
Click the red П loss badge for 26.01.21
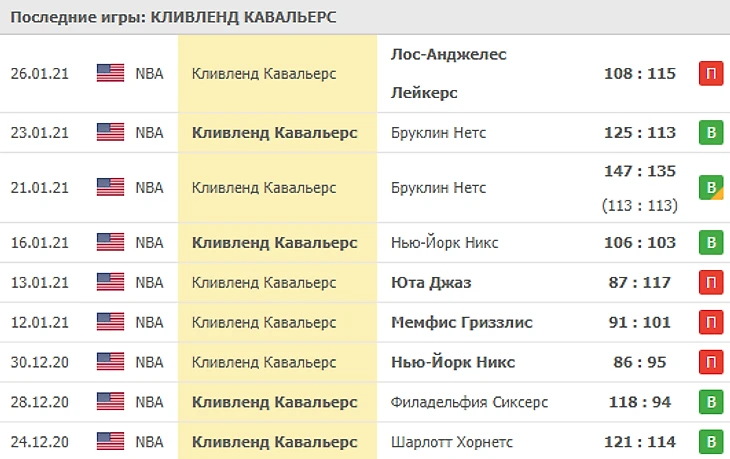[711, 74]
